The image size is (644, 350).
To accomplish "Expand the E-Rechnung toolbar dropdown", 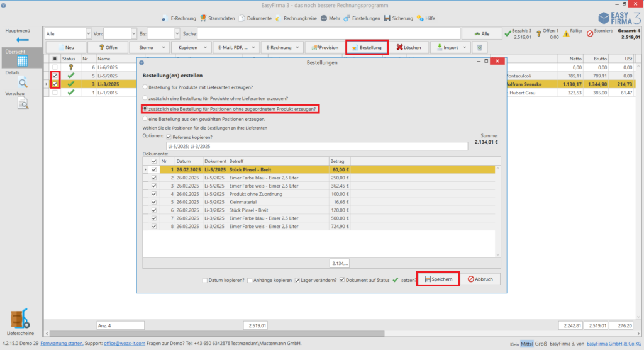I will tap(297, 48).
